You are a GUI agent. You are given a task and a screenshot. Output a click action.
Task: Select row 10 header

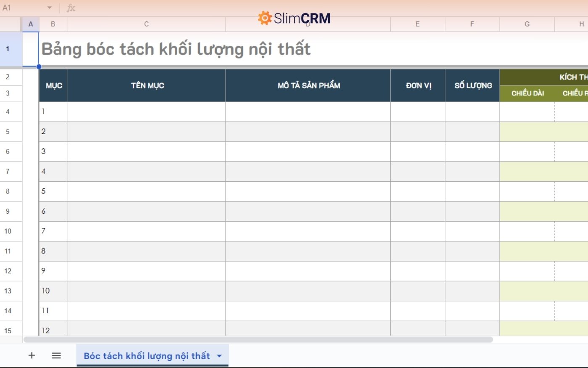click(x=11, y=231)
